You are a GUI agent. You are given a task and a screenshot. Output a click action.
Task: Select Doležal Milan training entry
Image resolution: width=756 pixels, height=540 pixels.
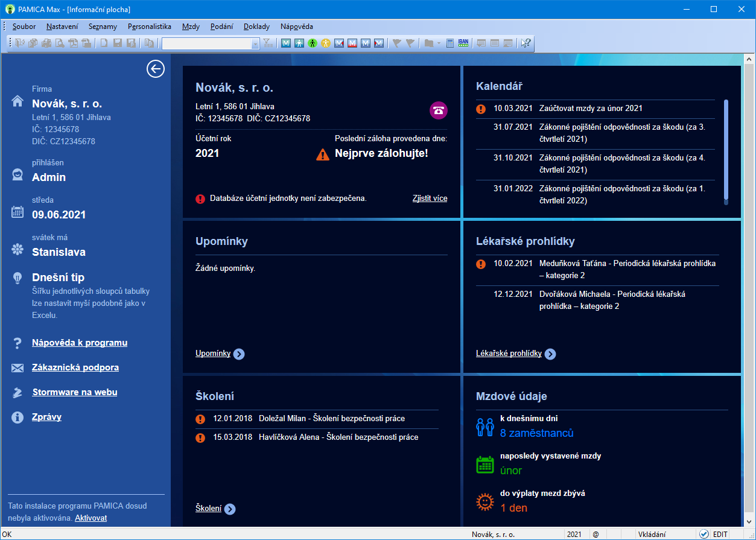317,419
